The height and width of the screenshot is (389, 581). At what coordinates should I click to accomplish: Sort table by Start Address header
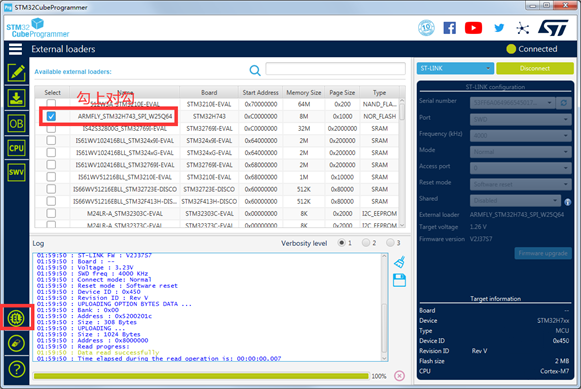point(260,92)
